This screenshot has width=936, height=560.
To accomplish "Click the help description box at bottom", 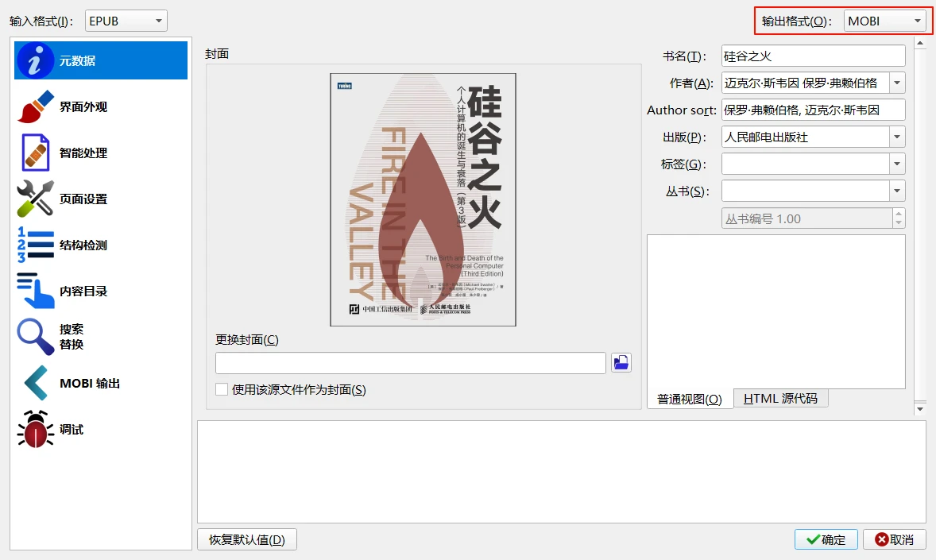I will click(562, 473).
